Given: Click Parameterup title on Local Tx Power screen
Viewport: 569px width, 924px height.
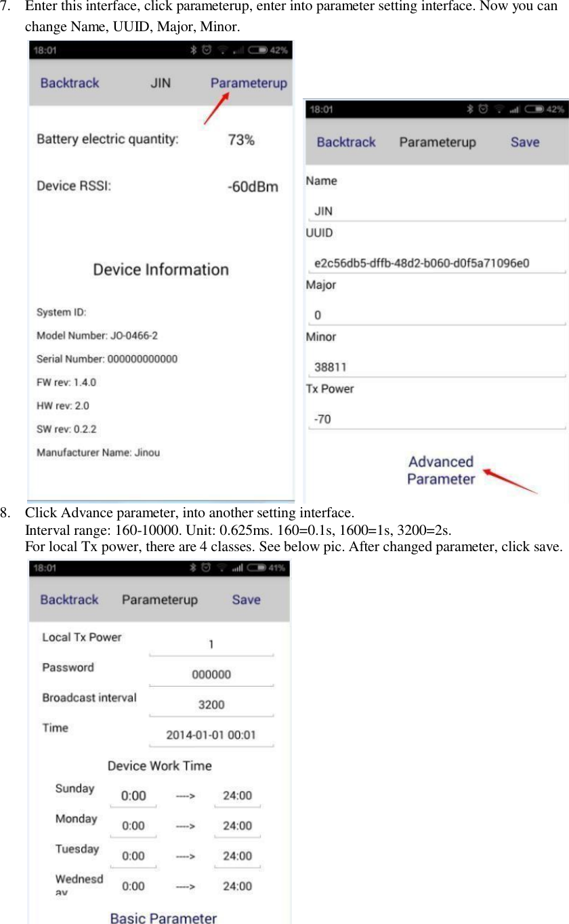Looking at the screenshot, I should tap(160, 600).
